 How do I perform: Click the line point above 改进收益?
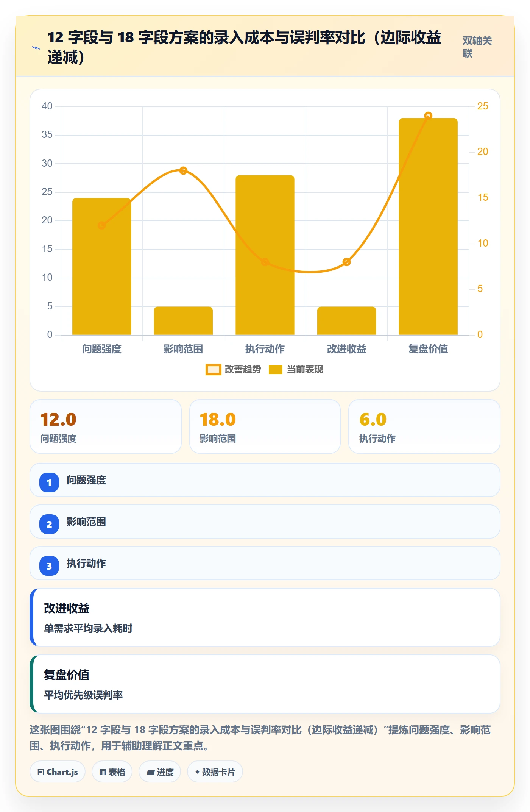point(346,262)
